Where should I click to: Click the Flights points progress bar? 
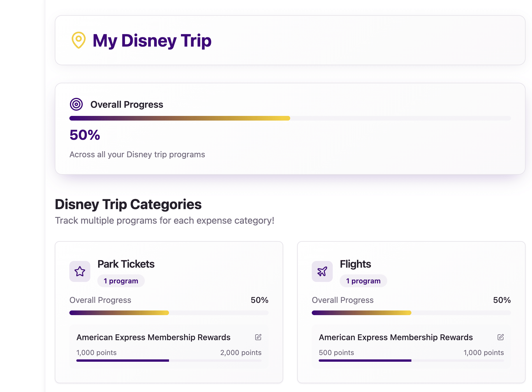(411, 361)
